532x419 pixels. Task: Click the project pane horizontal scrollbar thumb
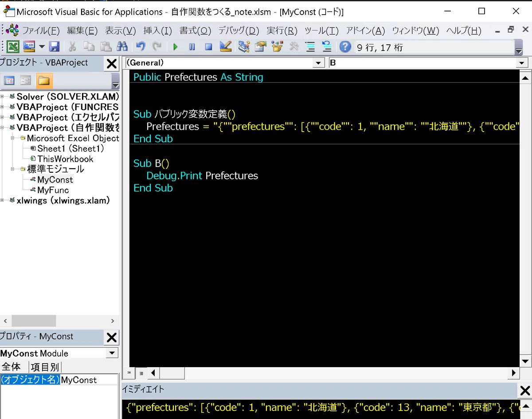34,321
